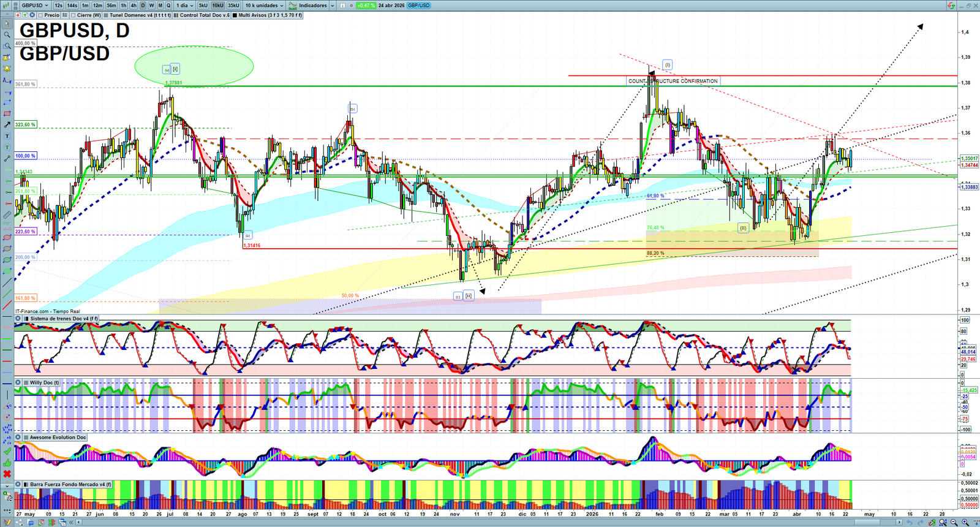The height and width of the screenshot is (527, 980).
Task: Open the 10 k unidades dropdown
Action: [x=264, y=6]
